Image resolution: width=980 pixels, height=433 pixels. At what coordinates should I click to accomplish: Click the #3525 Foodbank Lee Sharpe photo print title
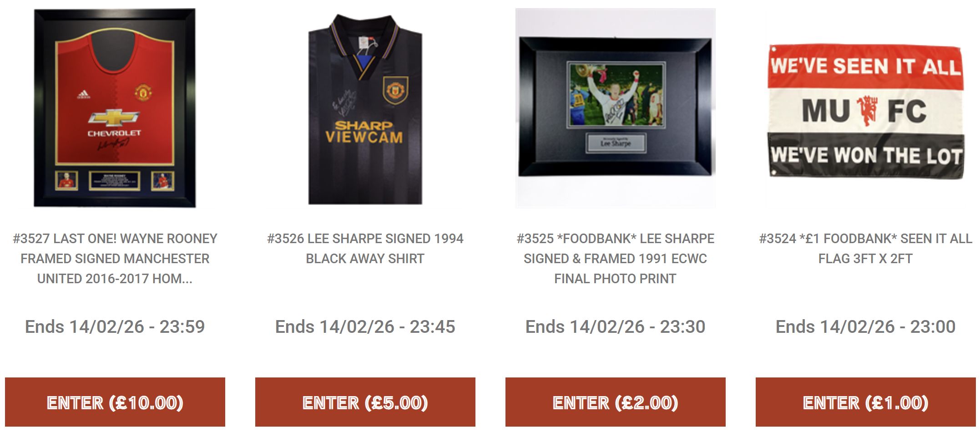(x=615, y=258)
